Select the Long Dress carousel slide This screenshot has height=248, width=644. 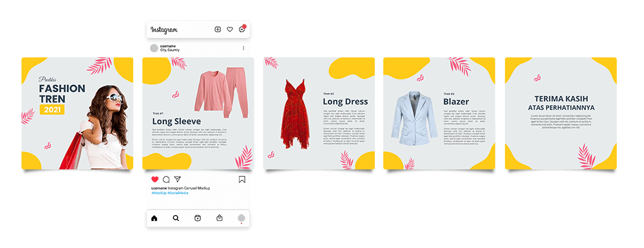point(319,113)
